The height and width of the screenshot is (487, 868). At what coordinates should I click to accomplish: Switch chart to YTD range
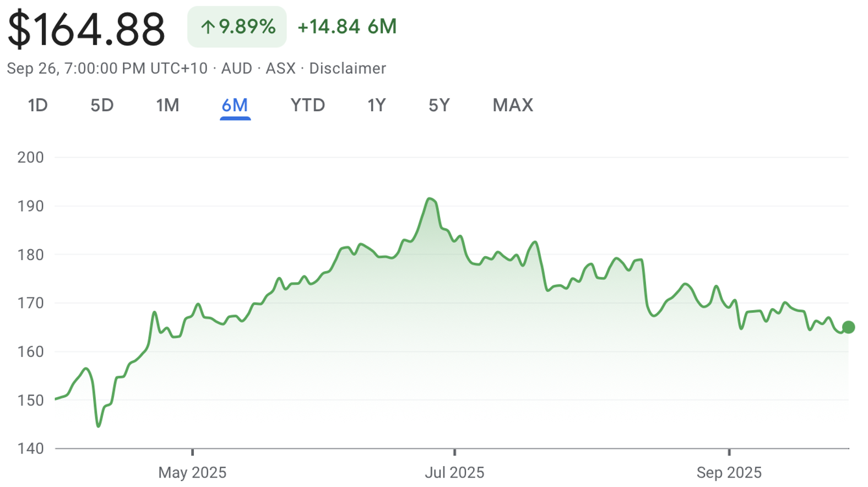tap(307, 105)
